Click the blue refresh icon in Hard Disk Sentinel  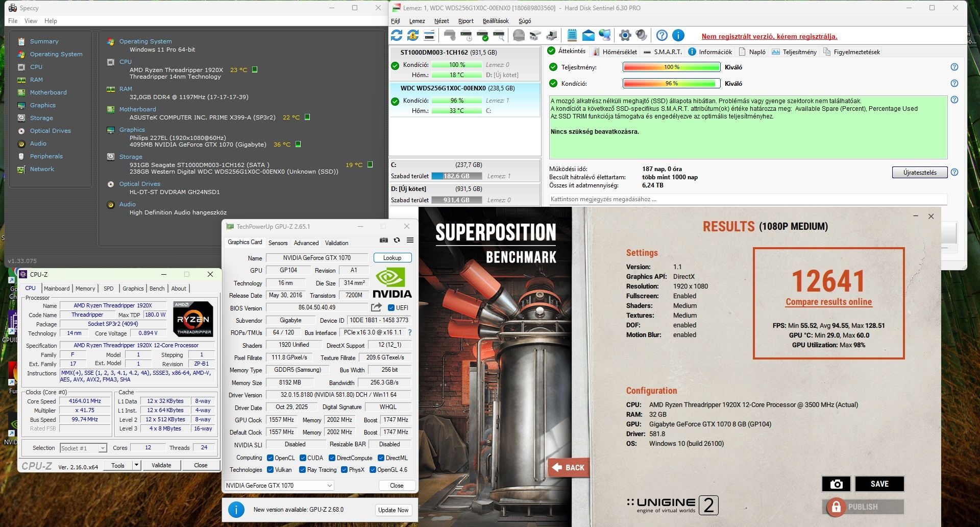397,35
